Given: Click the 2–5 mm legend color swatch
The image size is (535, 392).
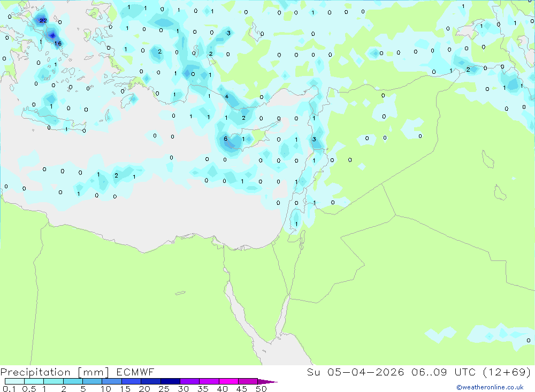Looking at the screenshot, I should point(73,381).
